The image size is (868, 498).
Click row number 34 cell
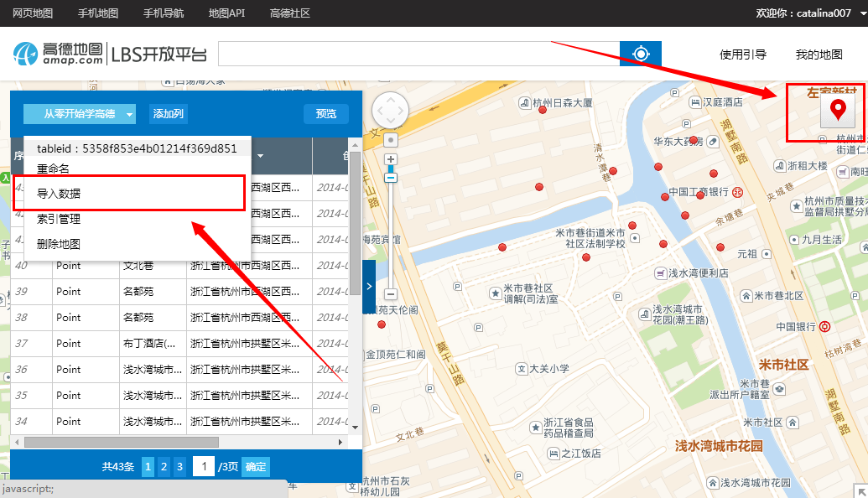tap(32, 422)
